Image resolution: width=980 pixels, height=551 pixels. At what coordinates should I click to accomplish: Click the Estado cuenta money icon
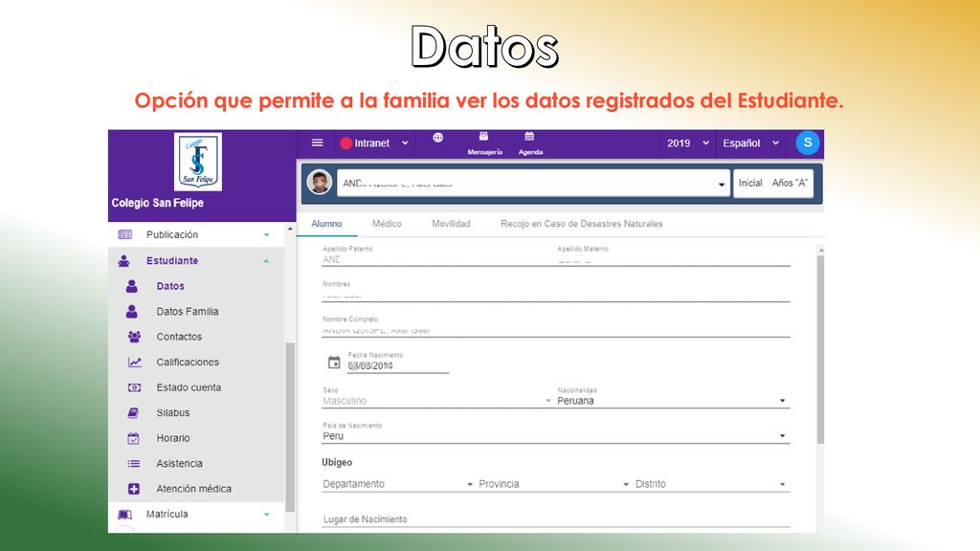tap(134, 387)
